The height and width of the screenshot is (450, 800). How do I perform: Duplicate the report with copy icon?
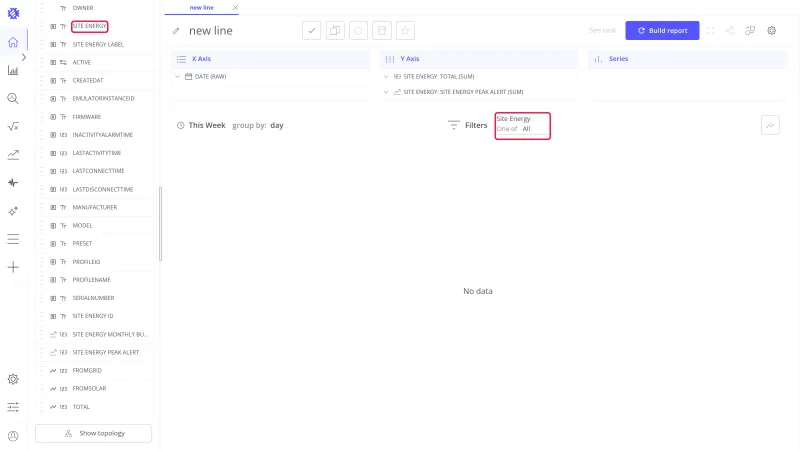[x=335, y=31]
